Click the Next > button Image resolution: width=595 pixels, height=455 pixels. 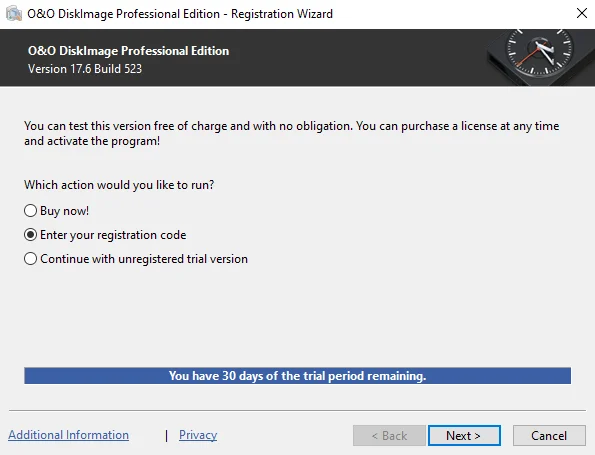(464, 435)
